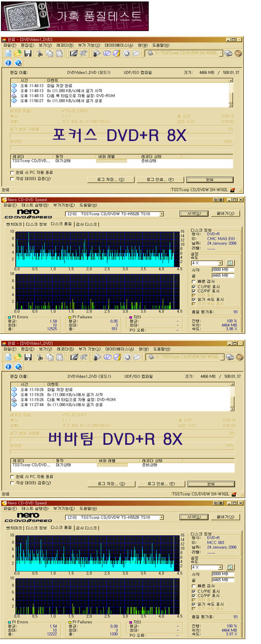Viewport: 261px width, 644px height.
Task: Enable 빠른 검사 in CMC MAG E01 window
Action: coord(194,282)
